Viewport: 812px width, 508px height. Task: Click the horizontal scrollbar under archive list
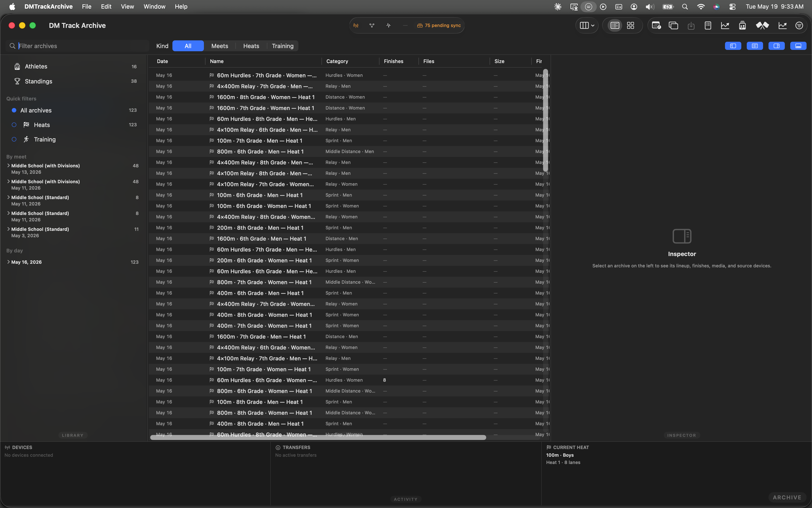(x=318, y=437)
